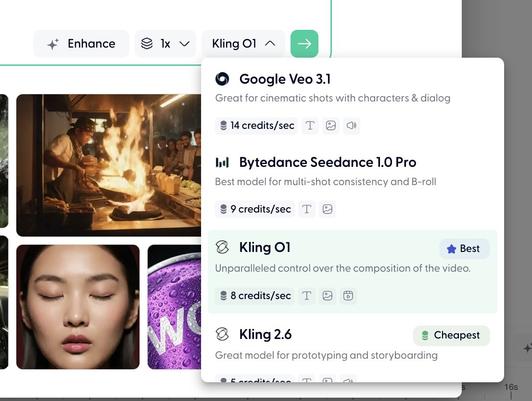Image resolution: width=532 pixels, height=401 pixels.
Task: Click the Cheapest badge on Kling 2.6
Action: [451, 336]
